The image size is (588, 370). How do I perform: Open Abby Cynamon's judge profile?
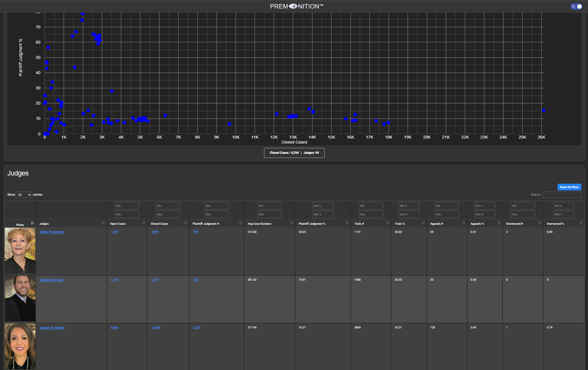click(52, 232)
